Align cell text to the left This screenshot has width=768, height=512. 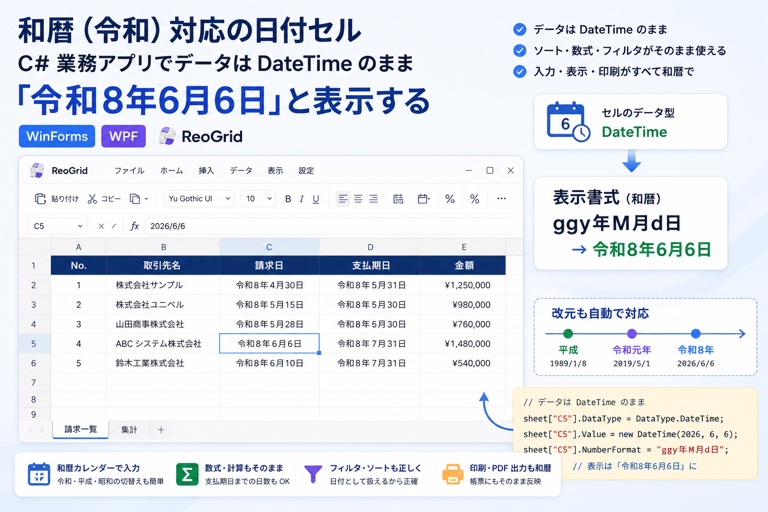pyautogui.click(x=343, y=198)
